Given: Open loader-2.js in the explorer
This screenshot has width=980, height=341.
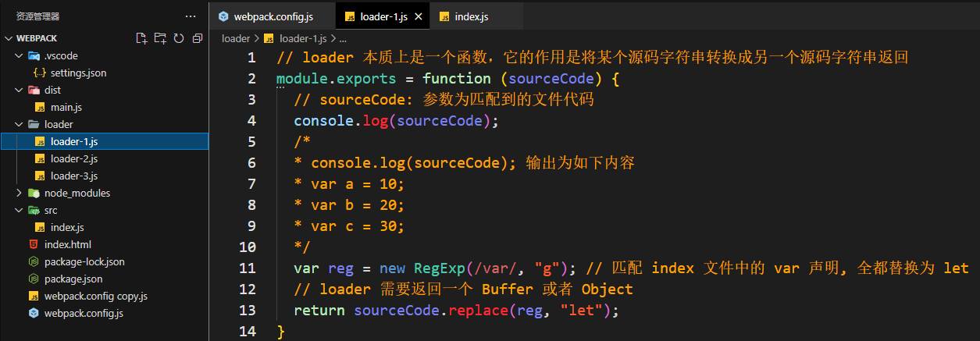Looking at the screenshot, I should [x=73, y=158].
